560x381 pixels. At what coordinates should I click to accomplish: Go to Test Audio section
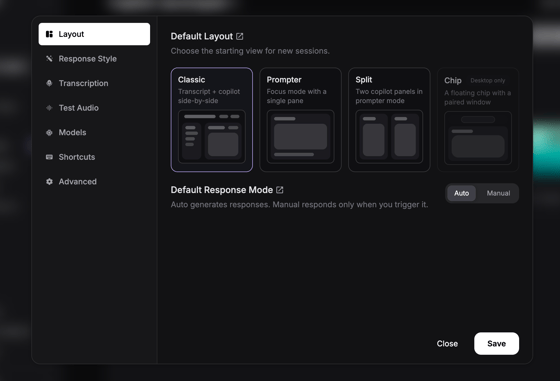click(94, 108)
